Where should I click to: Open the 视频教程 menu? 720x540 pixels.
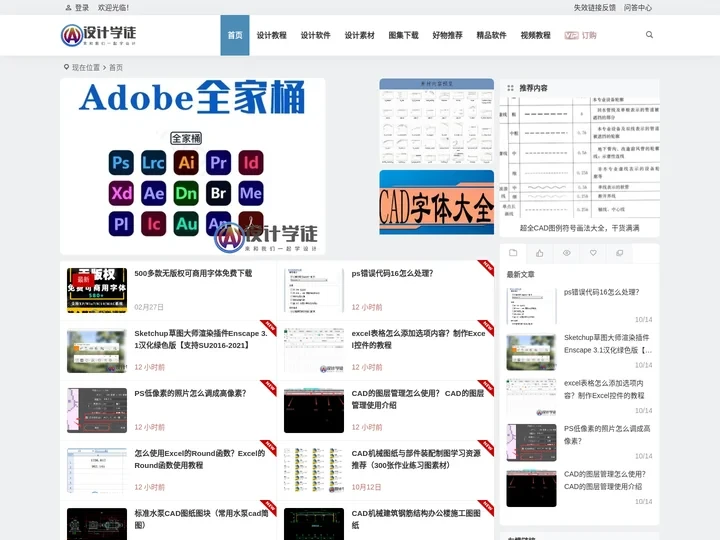coord(535,35)
